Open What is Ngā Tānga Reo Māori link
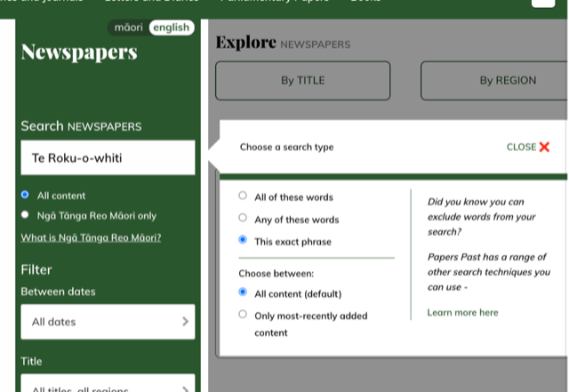This screenshot has width=569, height=392. coord(91,237)
